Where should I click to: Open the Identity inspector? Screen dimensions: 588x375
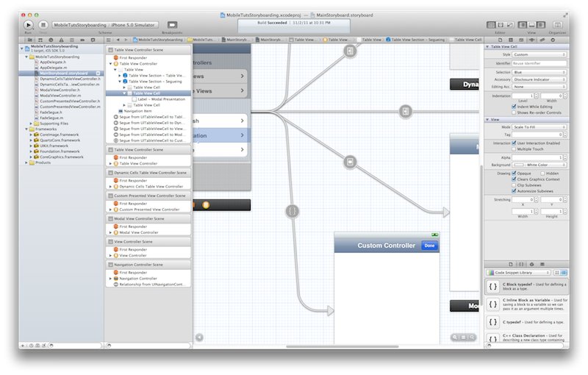pyautogui.click(x=521, y=40)
